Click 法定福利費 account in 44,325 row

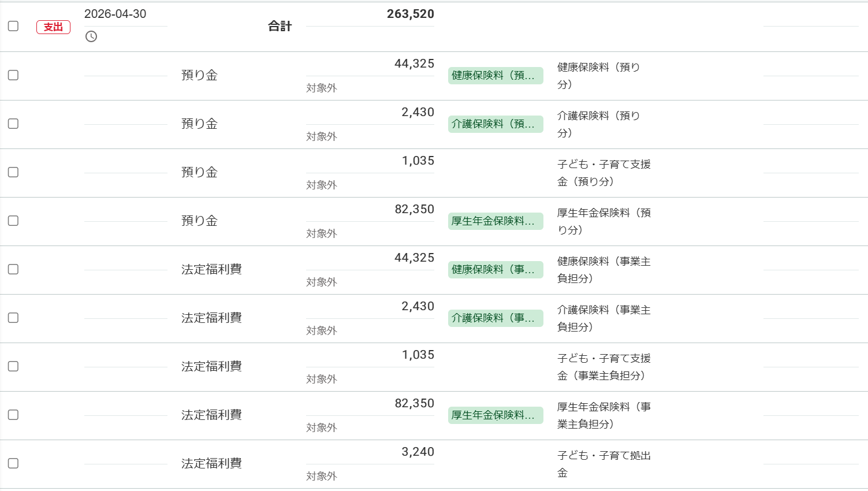pos(211,269)
